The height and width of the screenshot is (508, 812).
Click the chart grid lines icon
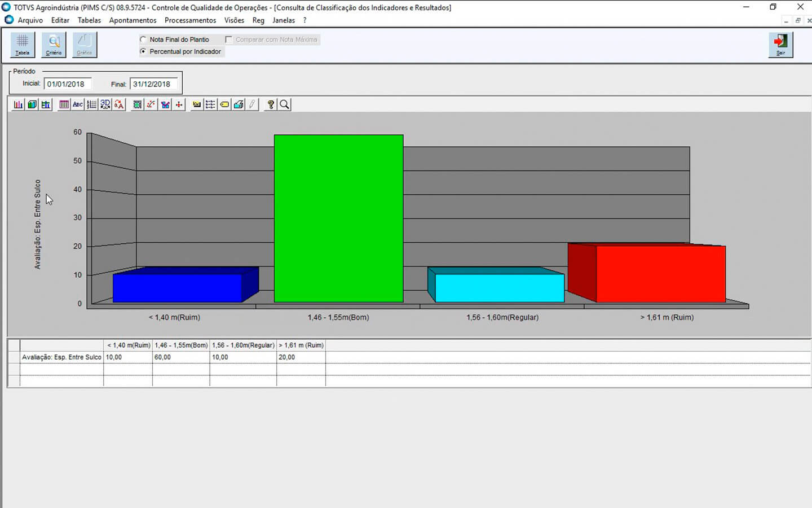tap(91, 104)
